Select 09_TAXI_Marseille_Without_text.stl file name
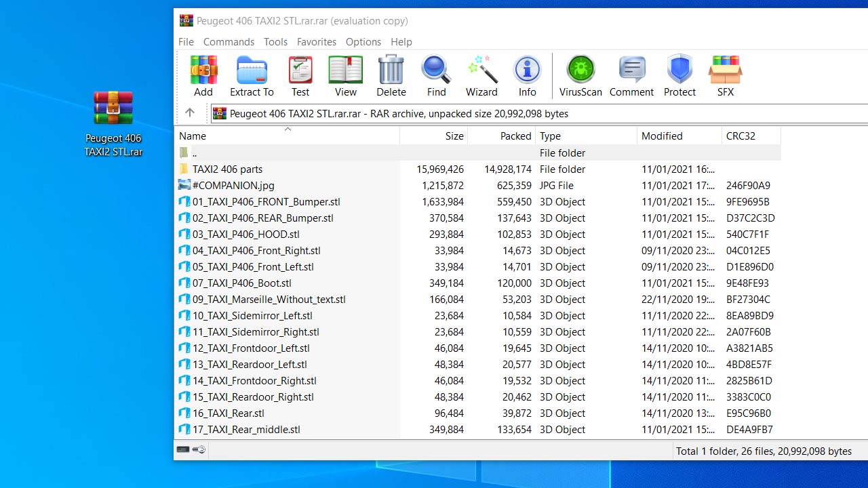This screenshot has width=868, height=488. [x=269, y=299]
